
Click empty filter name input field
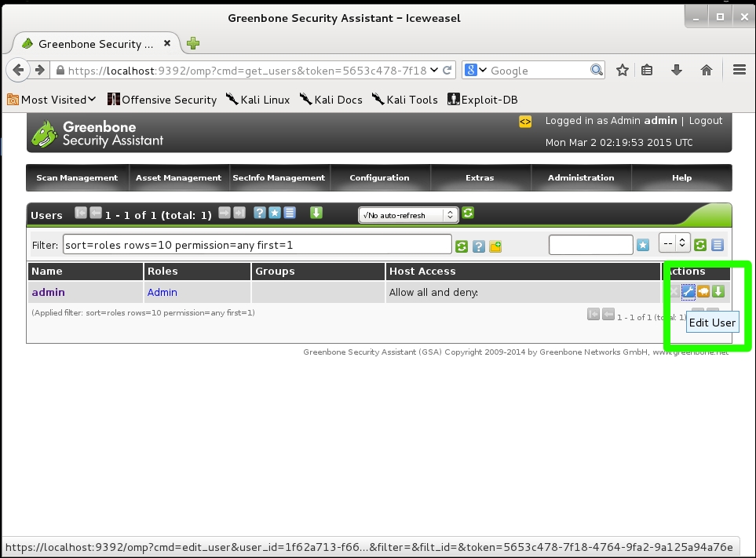click(590, 244)
